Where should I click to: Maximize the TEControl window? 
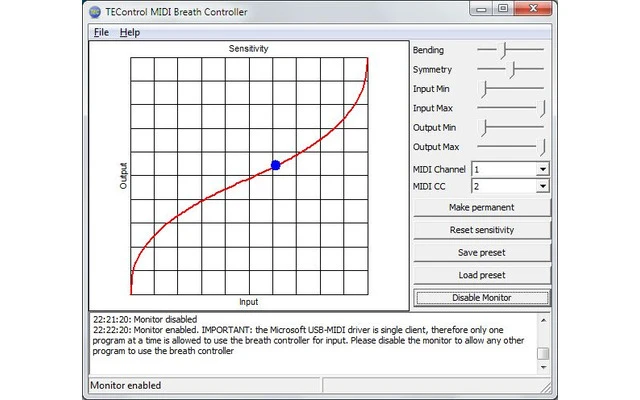tap(503, 9)
